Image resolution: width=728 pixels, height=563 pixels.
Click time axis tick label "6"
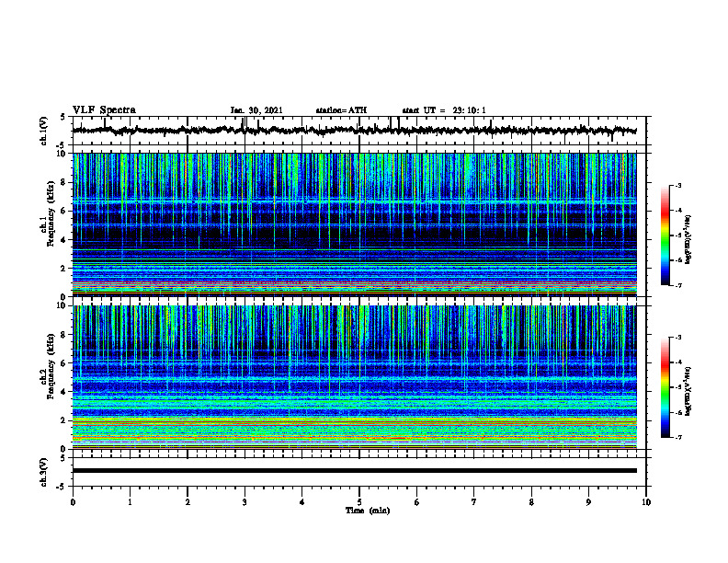417,502
